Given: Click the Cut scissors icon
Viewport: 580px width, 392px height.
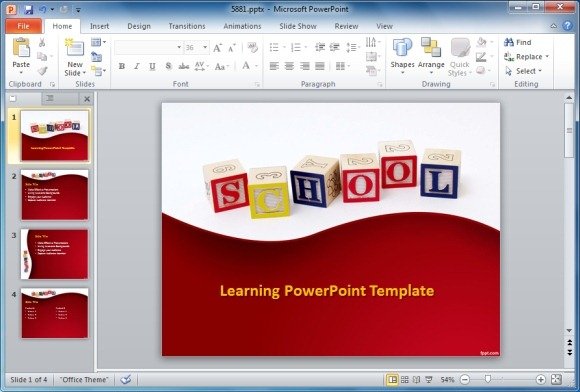Looking at the screenshot, I should coord(42,43).
